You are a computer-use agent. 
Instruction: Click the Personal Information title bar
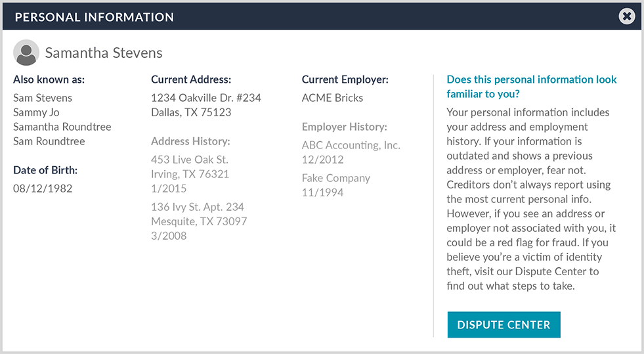point(95,17)
